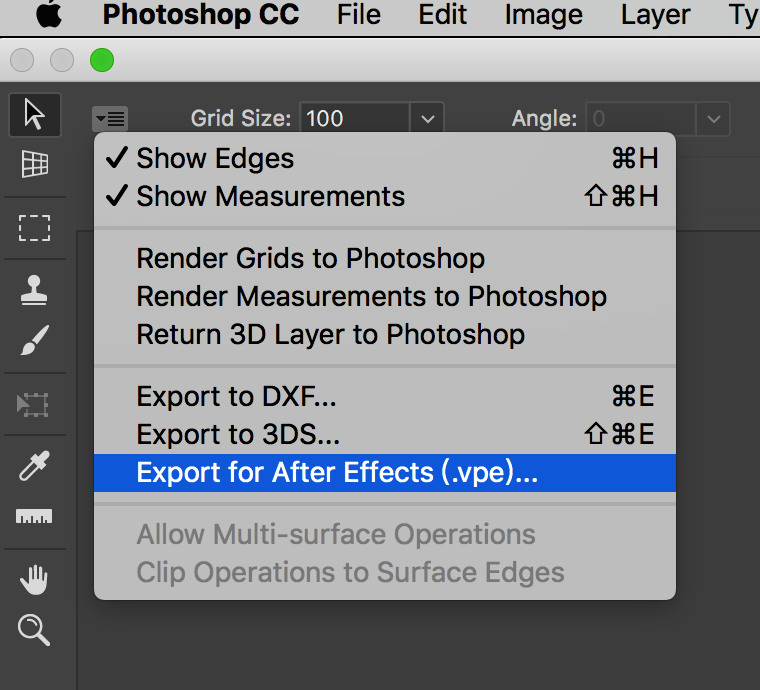The image size is (760, 690).
Task: Select the Edit Plane arrow tool
Action: pyautogui.click(x=35, y=116)
